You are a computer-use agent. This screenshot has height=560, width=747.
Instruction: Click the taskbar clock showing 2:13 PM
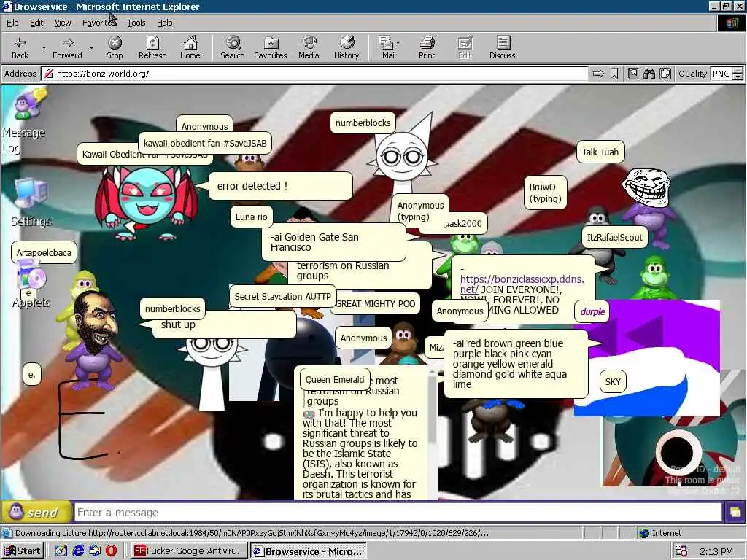coord(716,551)
